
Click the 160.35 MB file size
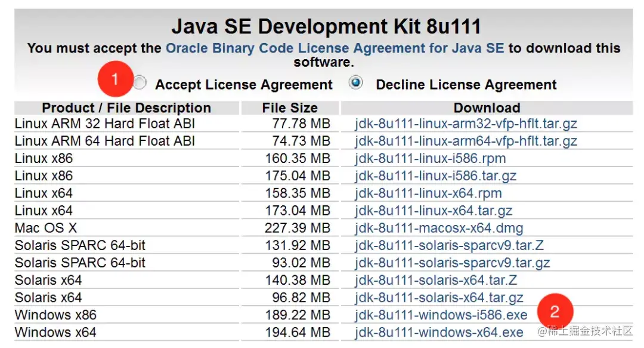298,158
